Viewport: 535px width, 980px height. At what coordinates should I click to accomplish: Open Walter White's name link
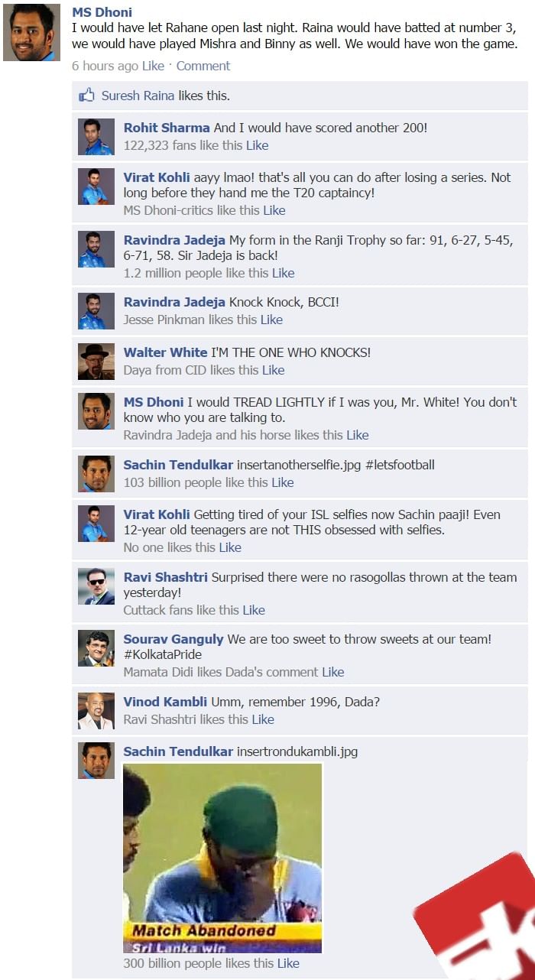pyautogui.click(x=165, y=352)
